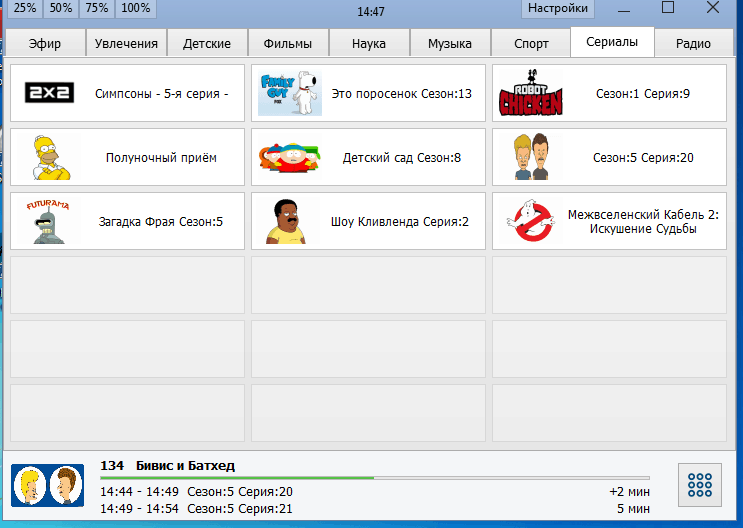Viewport: 743px width, 528px height.
Task: Select 'Сезон:1 Серия:9' channel text
Action: (643, 94)
